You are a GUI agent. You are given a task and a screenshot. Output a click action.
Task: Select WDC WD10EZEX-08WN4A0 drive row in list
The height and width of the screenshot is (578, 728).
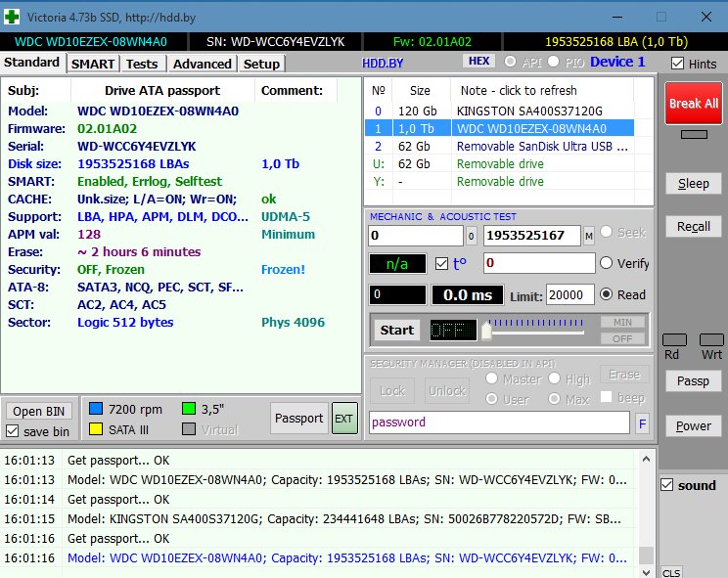[x=500, y=128]
